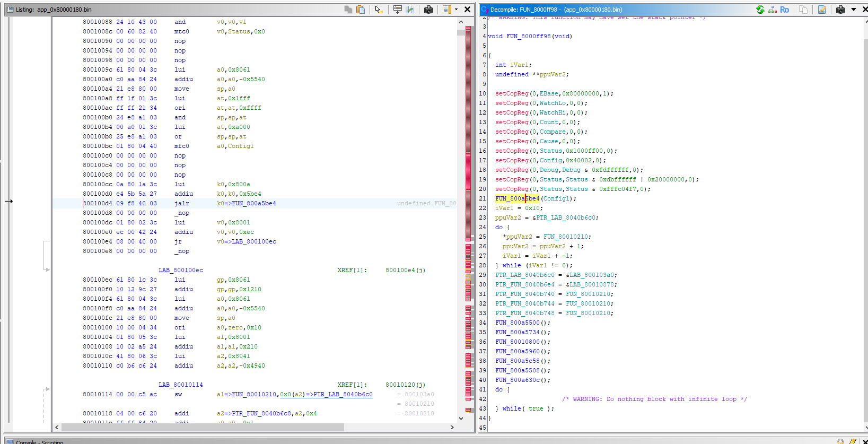Open the Decompile panel dropdown menu arrow

(854, 10)
